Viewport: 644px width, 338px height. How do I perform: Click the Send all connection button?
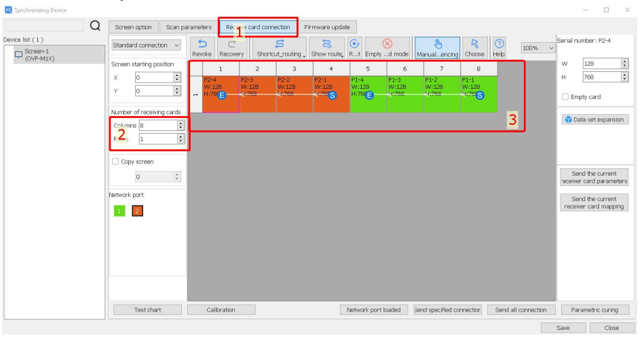click(520, 310)
